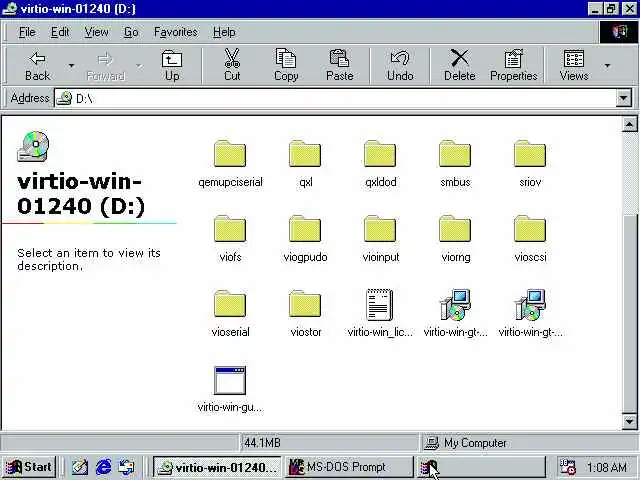This screenshot has height=480, width=640.
Task: Open the Edit menu
Action: pos(60,32)
